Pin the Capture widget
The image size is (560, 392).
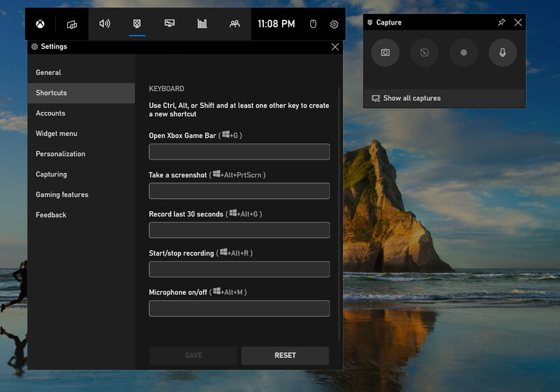[x=501, y=22]
